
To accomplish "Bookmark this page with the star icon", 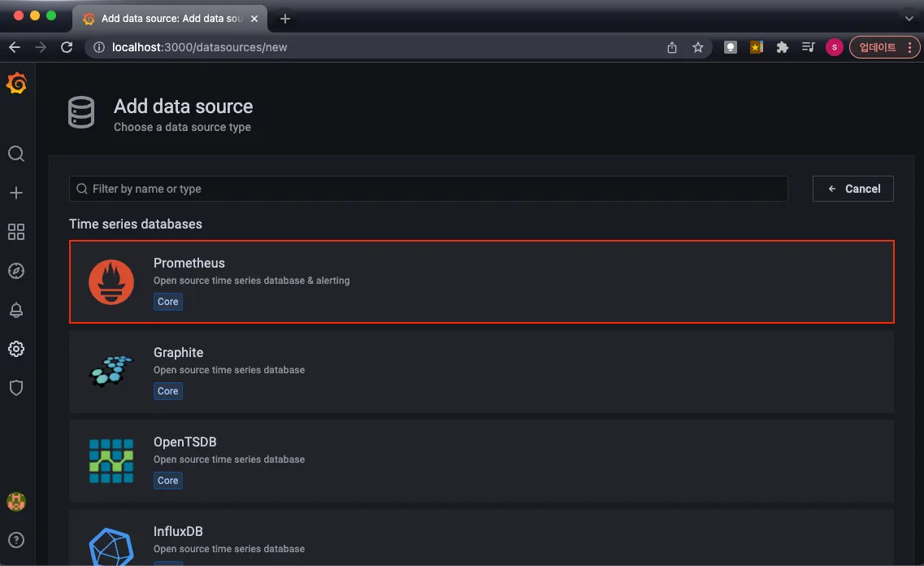I will 697,47.
